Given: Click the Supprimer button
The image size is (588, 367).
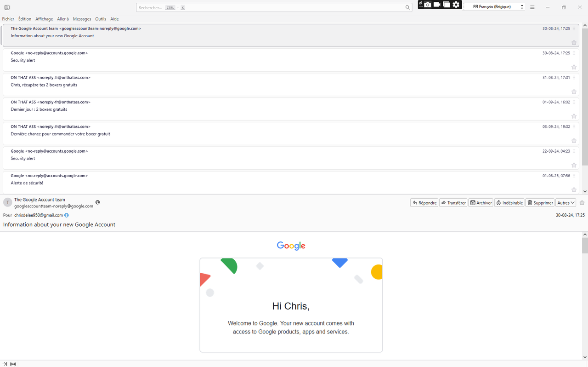Looking at the screenshot, I should pos(540,203).
